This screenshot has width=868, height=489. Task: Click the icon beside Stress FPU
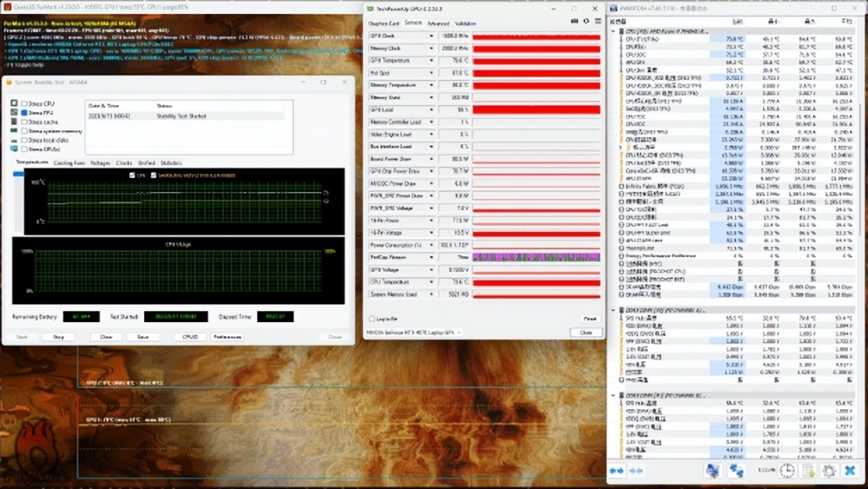pos(15,112)
